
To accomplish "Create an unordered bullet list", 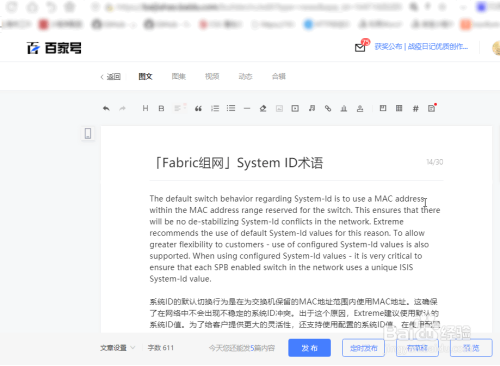I will pos(231,108).
